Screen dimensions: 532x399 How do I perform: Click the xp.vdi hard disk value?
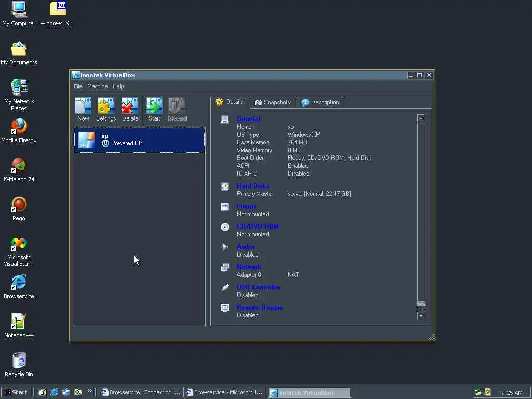320,194
